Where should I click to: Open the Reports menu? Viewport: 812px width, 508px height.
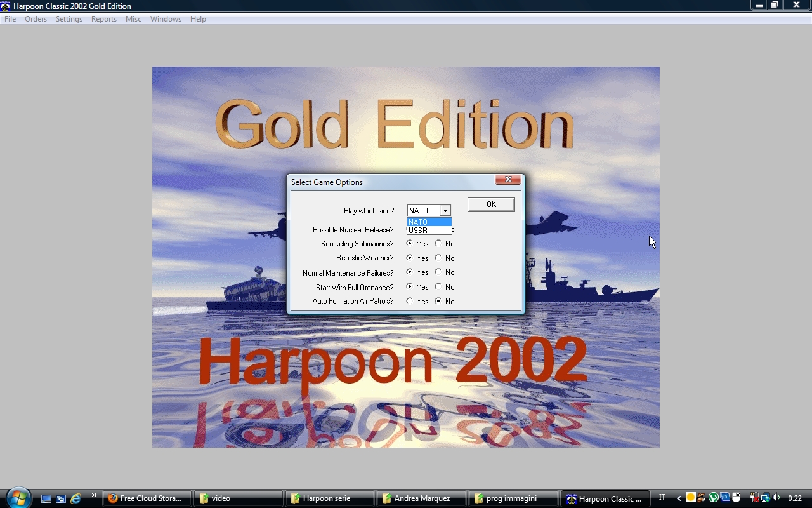(x=104, y=19)
